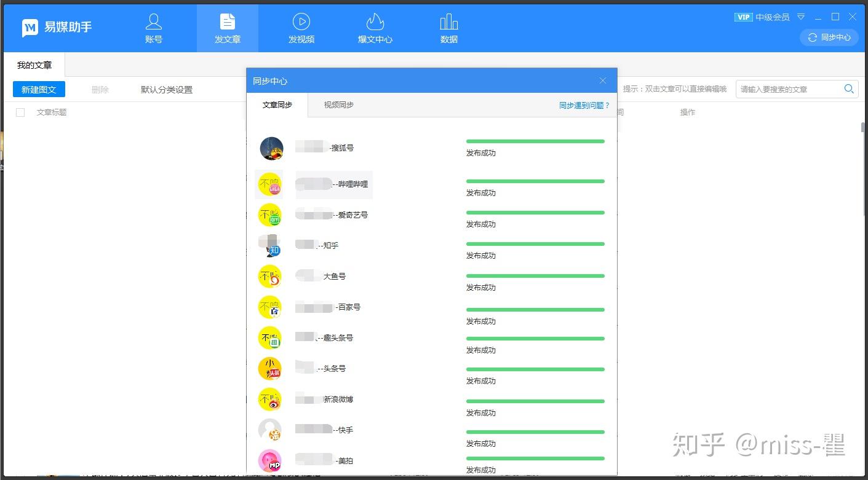
Task: Click the 中级会员 membership label
Action: coord(773,17)
